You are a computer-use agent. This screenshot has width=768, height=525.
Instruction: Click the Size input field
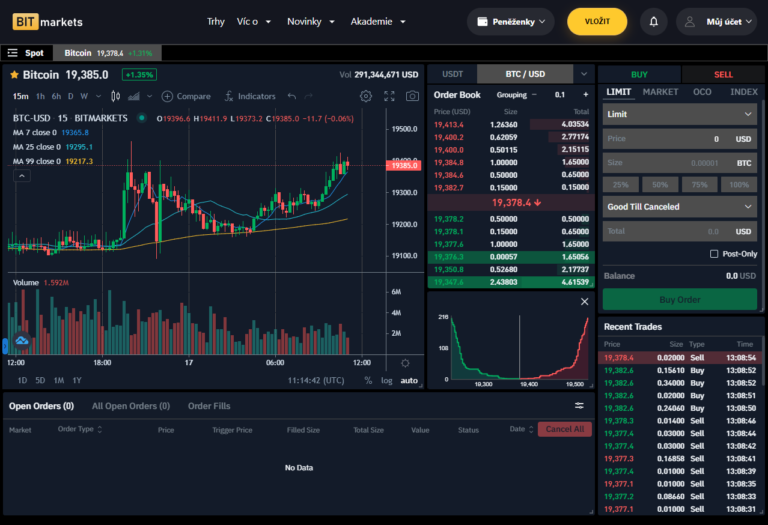(x=680, y=163)
